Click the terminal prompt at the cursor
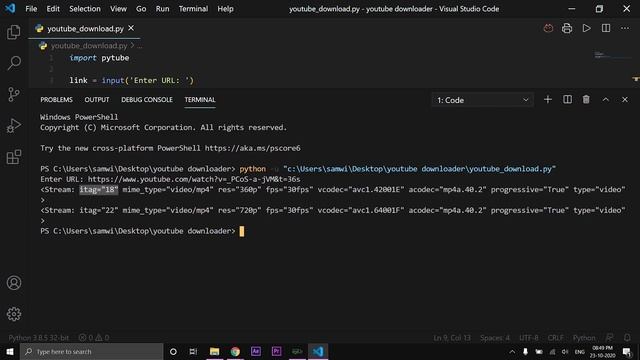Screen dimensions: 640x360 (x=242, y=231)
